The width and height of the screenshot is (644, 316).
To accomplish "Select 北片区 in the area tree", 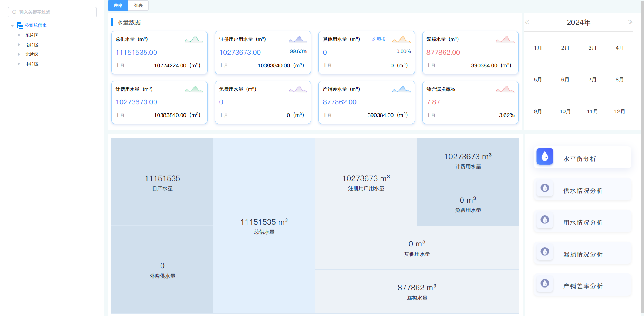I will click(32, 54).
